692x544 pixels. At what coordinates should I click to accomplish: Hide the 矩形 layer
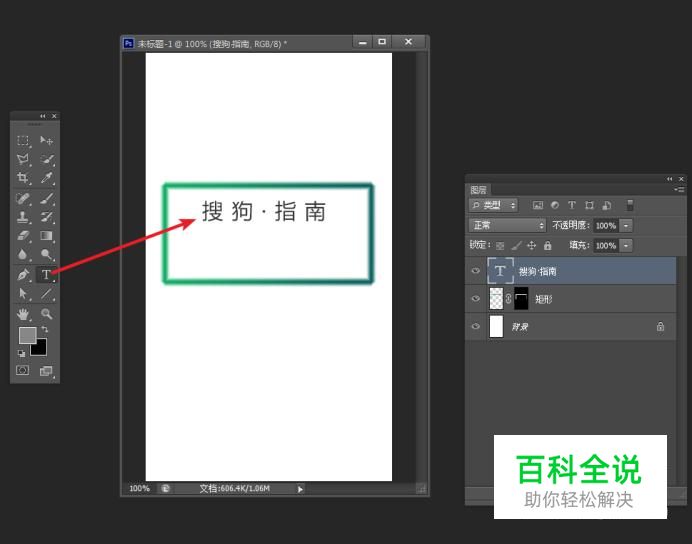coord(475,299)
